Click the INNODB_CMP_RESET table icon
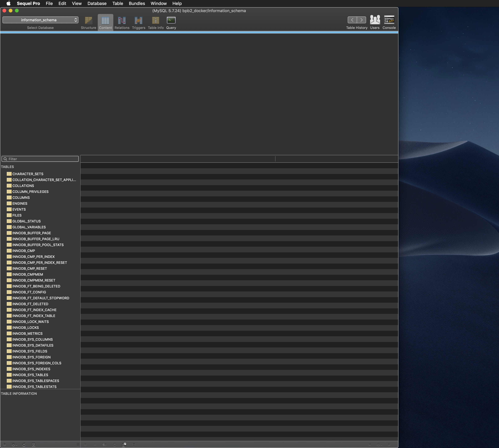499x448 pixels. click(x=9, y=268)
